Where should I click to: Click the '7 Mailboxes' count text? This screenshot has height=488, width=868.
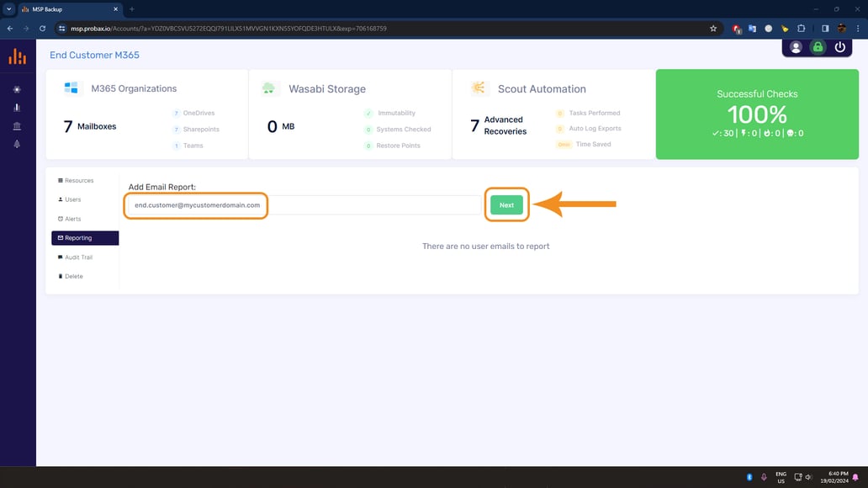(x=90, y=126)
